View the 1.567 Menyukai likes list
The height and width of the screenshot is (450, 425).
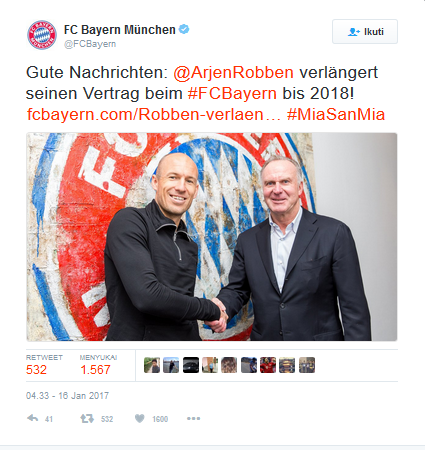pos(98,365)
